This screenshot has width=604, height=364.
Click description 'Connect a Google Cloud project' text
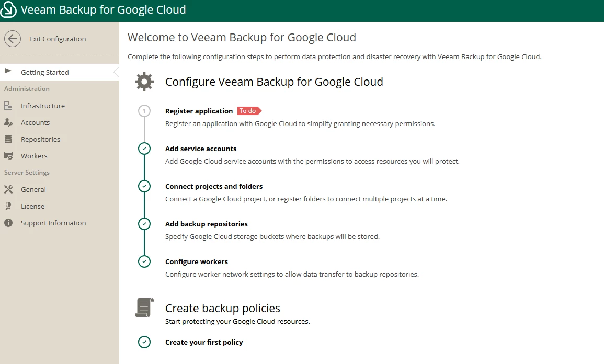(306, 199)
